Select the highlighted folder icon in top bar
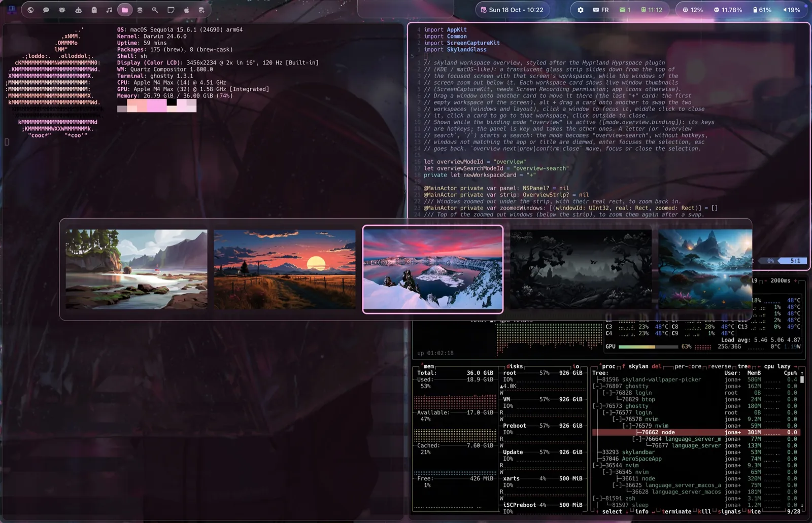Viewport: 812px width, 523px height. pos(125,10)
